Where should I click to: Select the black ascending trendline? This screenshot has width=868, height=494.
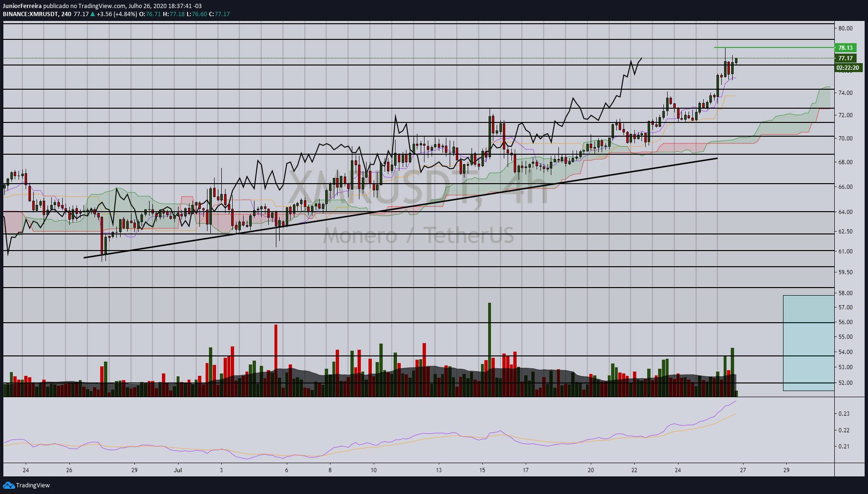400,208
